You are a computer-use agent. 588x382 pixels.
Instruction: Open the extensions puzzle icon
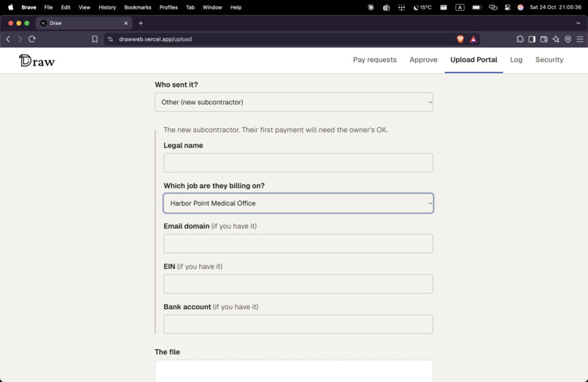tap(519, 39)
